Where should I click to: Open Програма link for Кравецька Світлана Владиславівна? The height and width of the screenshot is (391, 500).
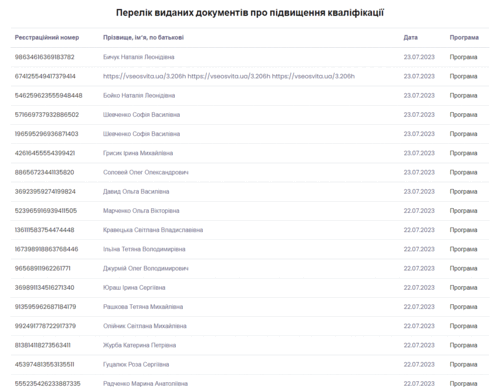tap(463, 230)
